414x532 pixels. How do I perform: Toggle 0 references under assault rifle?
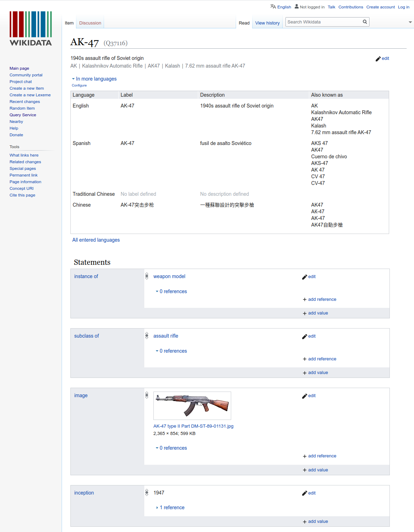[x=171, y=351]
